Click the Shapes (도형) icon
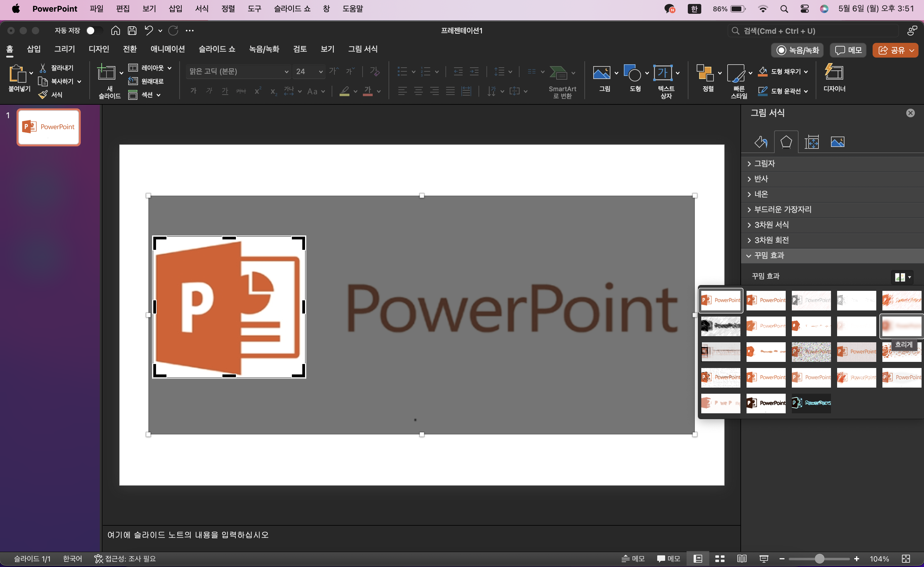Image resolution: width=924 pixels, height=567 pixels. click(632, 73)
